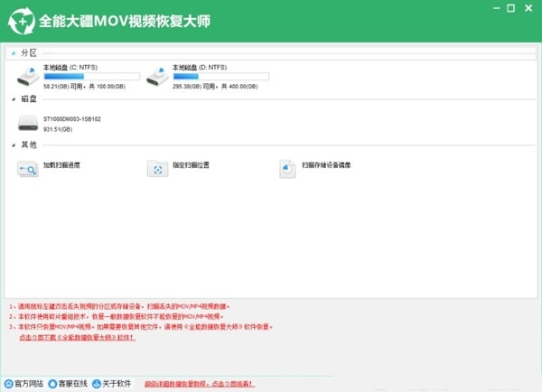Open the data recovery tutorial link

click(200, 384)
